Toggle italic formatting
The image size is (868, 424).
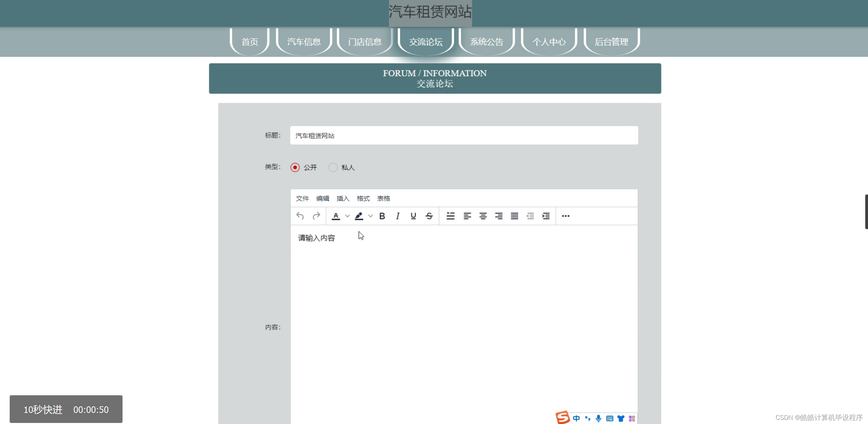point(398,216)
